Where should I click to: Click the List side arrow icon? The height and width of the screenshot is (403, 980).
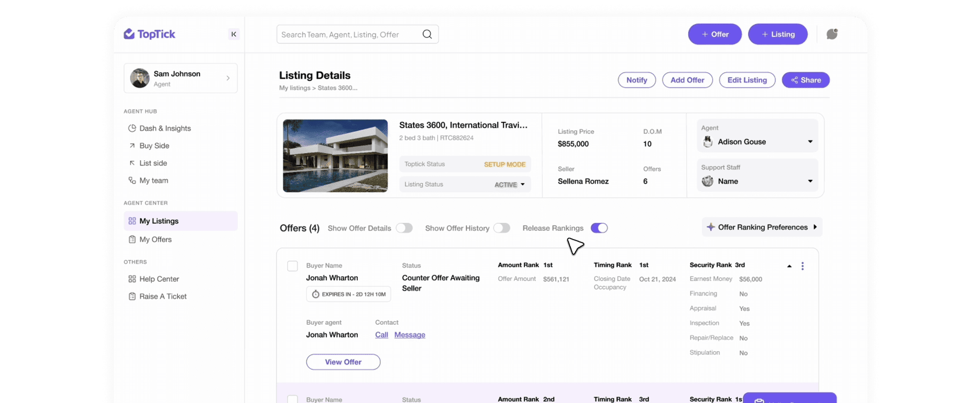tap(132, 163)
